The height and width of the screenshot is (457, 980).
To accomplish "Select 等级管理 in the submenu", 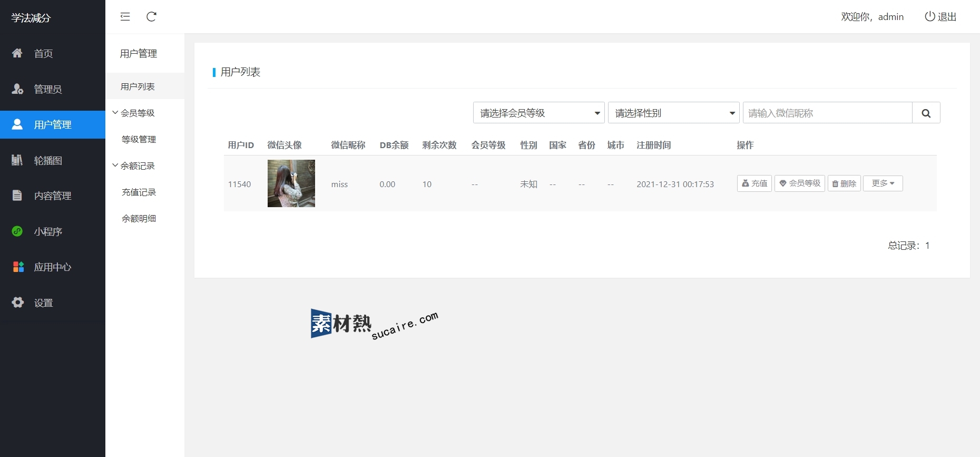I will [139, 139].
